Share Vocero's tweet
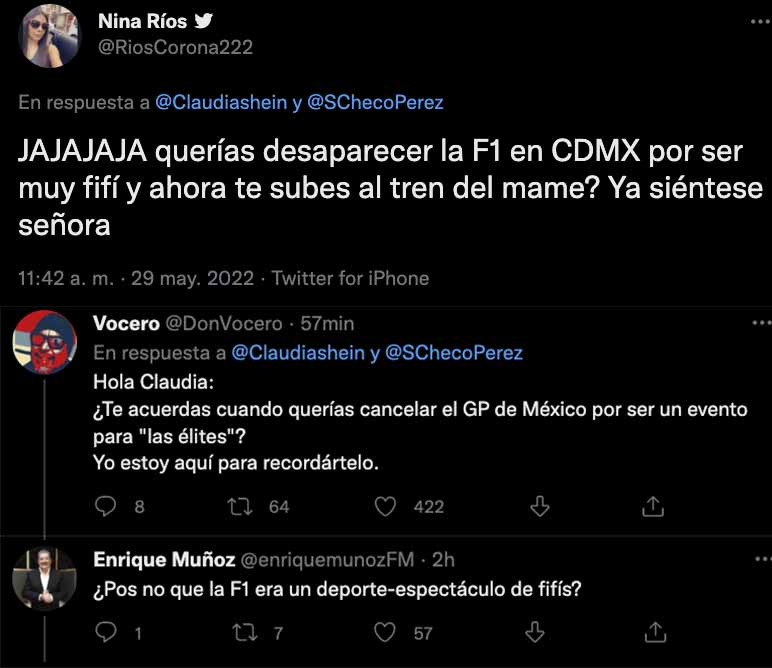The height and width of the screenshot is (668, 772). (654, 506)
